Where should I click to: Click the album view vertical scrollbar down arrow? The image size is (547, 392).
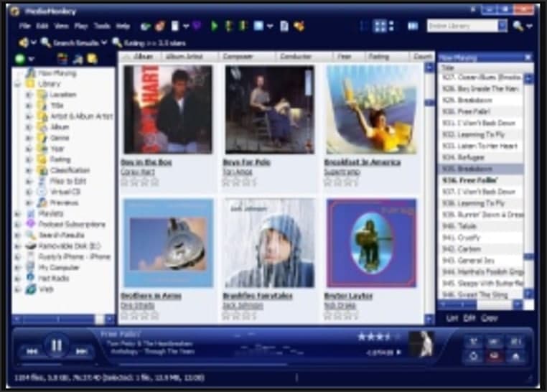click(429, 319)
